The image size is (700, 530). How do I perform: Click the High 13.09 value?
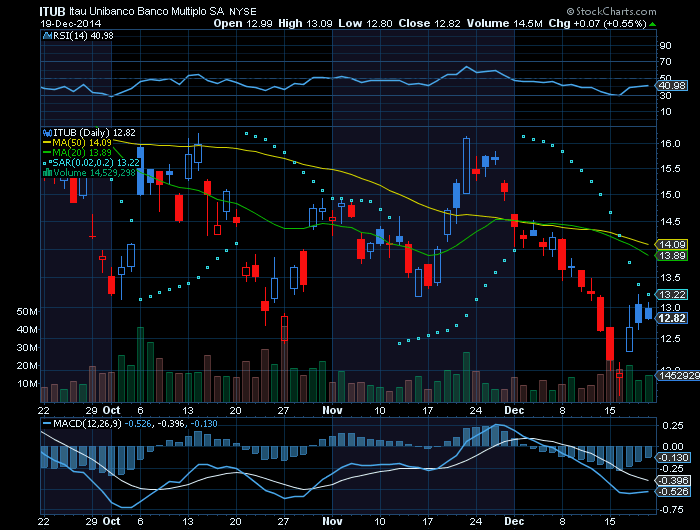305,24
